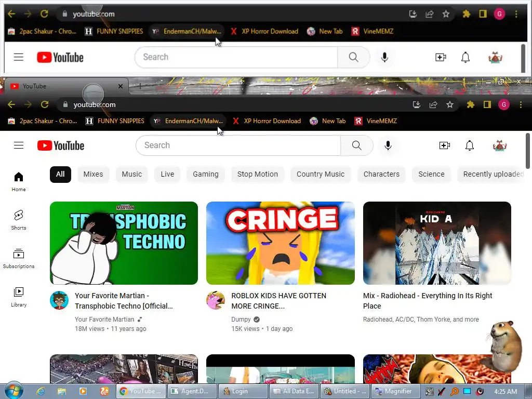This screenshot has height=399, width=532.
Task: Click the unmagnified magnifying-glass search button
Action: pyautogui.click(x=356, y=145)
